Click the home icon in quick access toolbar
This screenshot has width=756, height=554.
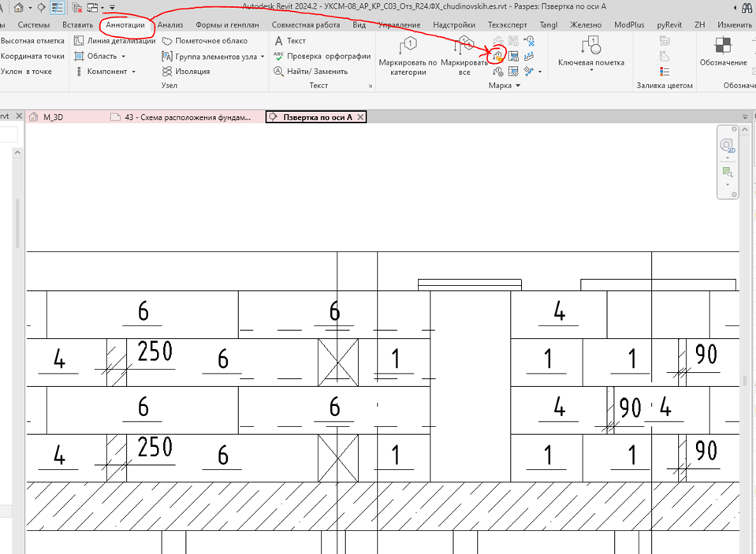point(18,7)
